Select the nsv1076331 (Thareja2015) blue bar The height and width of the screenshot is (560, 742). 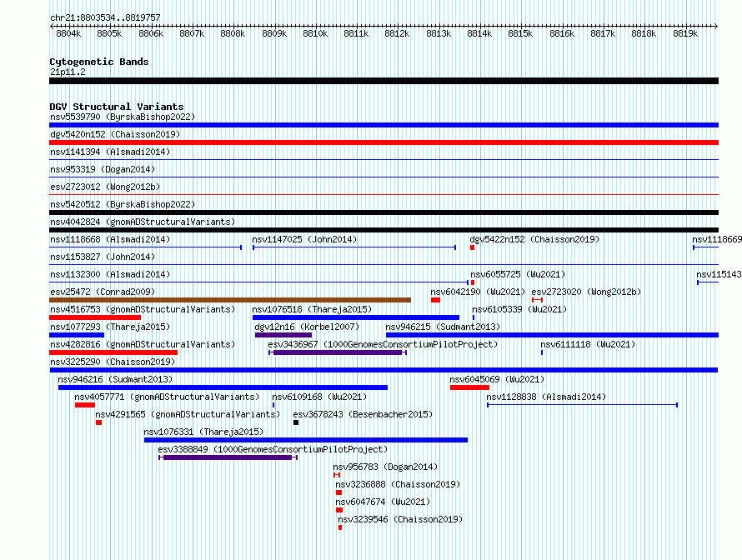[306, 440]
